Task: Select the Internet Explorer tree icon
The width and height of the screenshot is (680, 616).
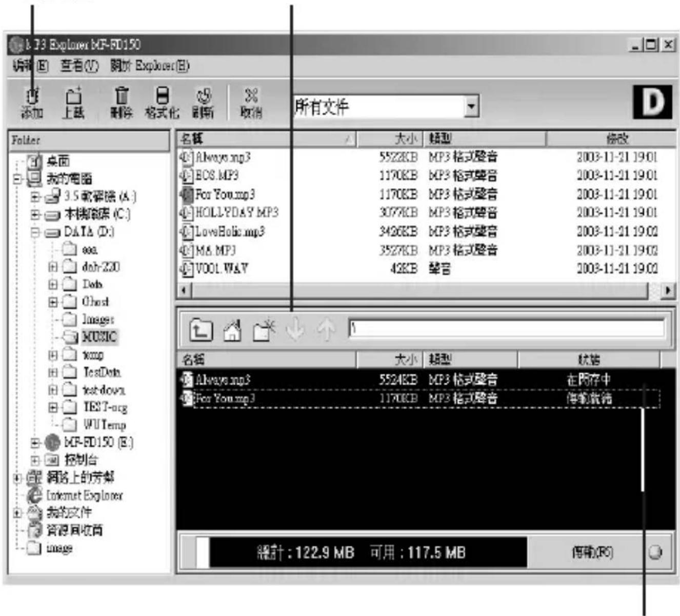Action: click(x=35, y=495)
